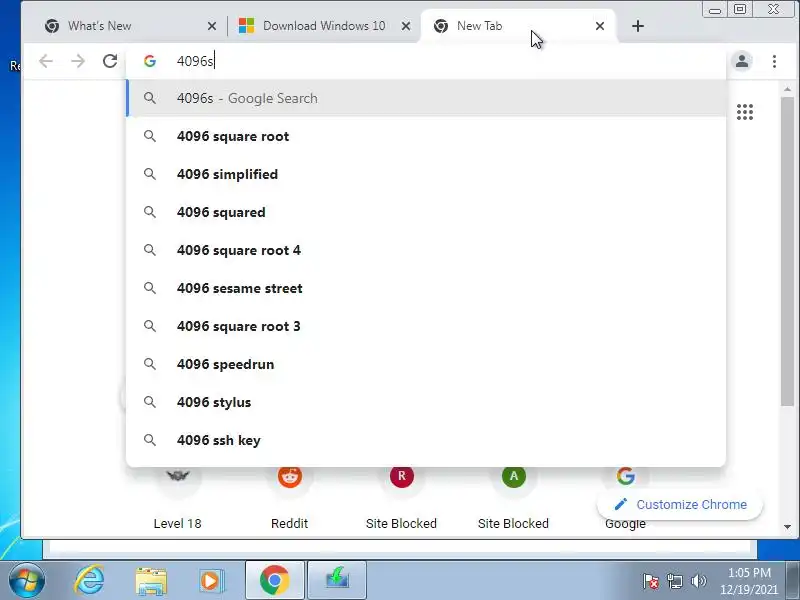Open the Level 18 shortcut tile
This screenshot has width=800, height=600.
(x=178, y=497)
